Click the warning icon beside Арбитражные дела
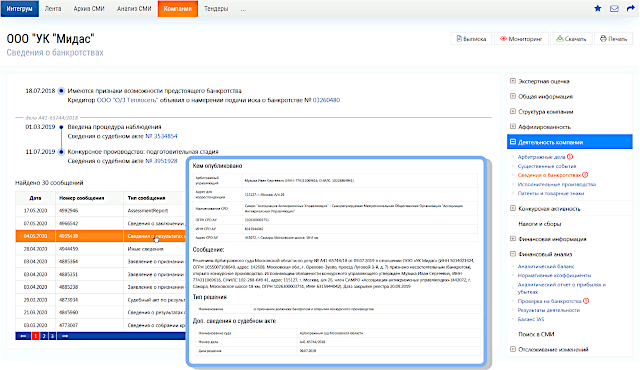640x370 pixels. pyautogui.click(x=570, y=157)
